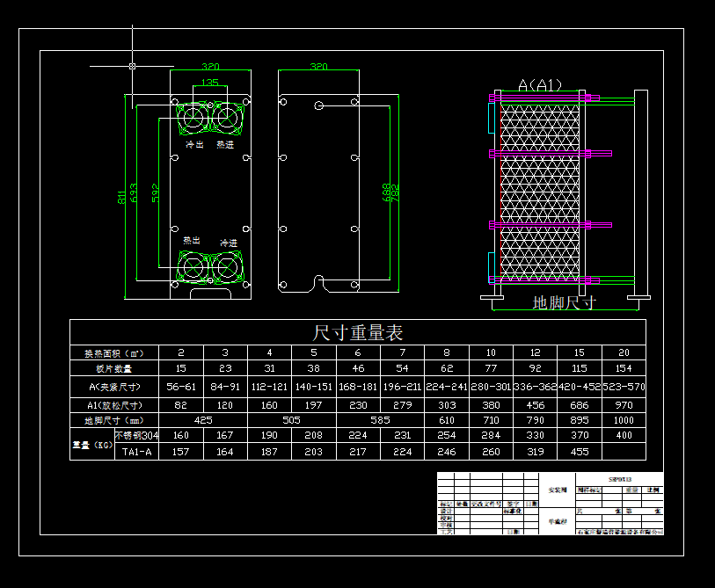Select the SBP0813 title block text
The image size is (715, 588).
click(620, 478)
